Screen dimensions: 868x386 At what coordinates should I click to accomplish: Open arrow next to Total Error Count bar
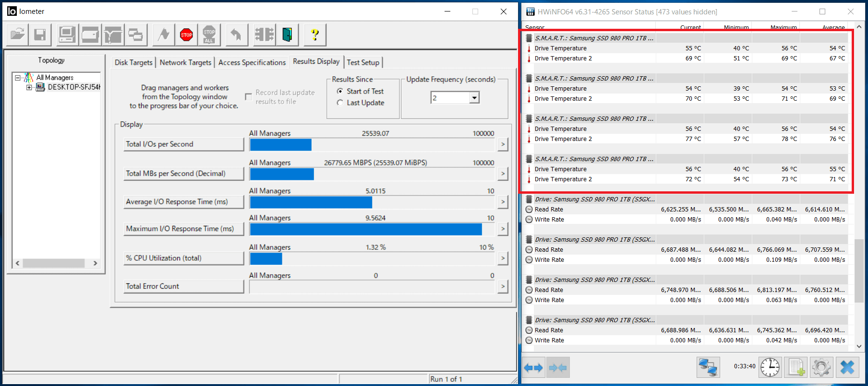click(x=503, y=286)
